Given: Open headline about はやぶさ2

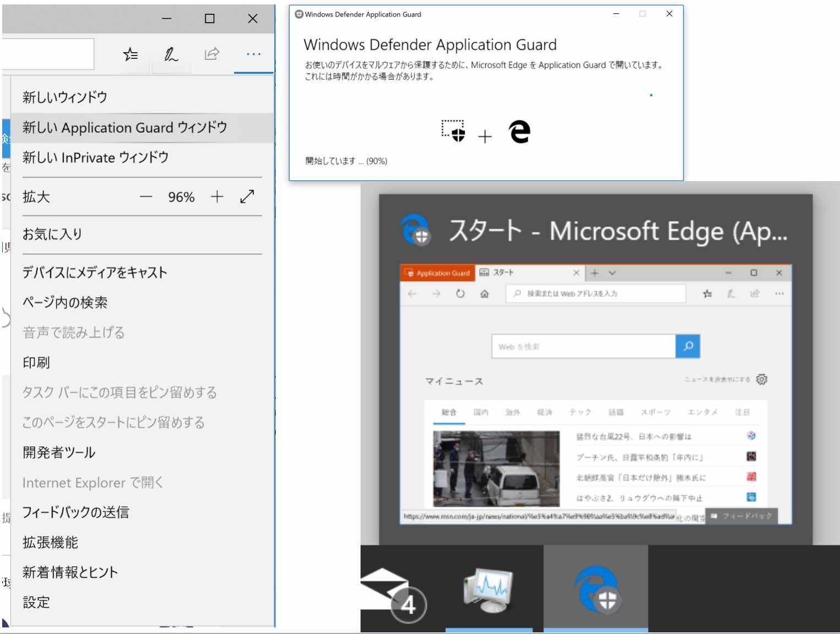Looking at the screenshot, I should point(640,498).
